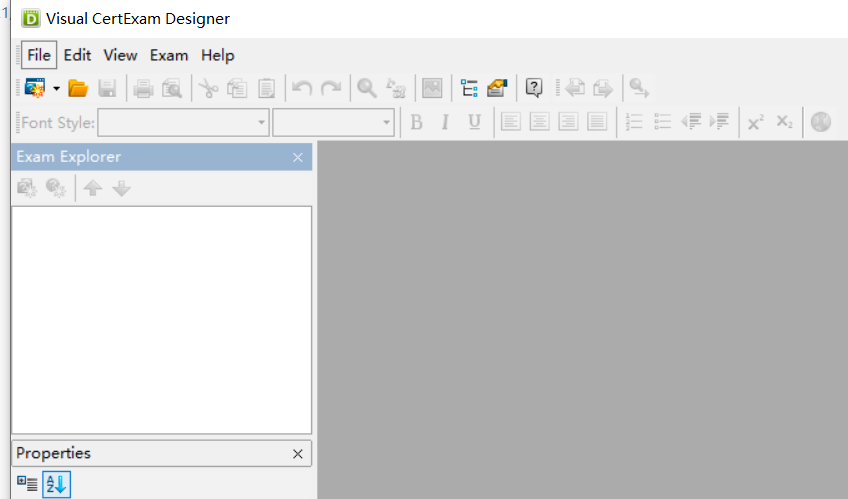Click Increase Indent icon
This screenshot has height=499, width=848.
[719, 122]
